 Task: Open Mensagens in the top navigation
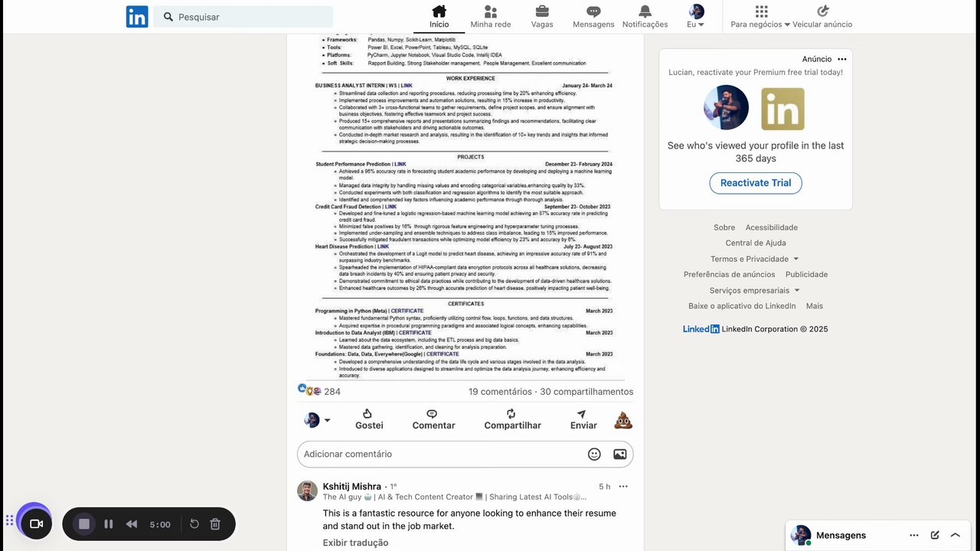click(593, 17)
